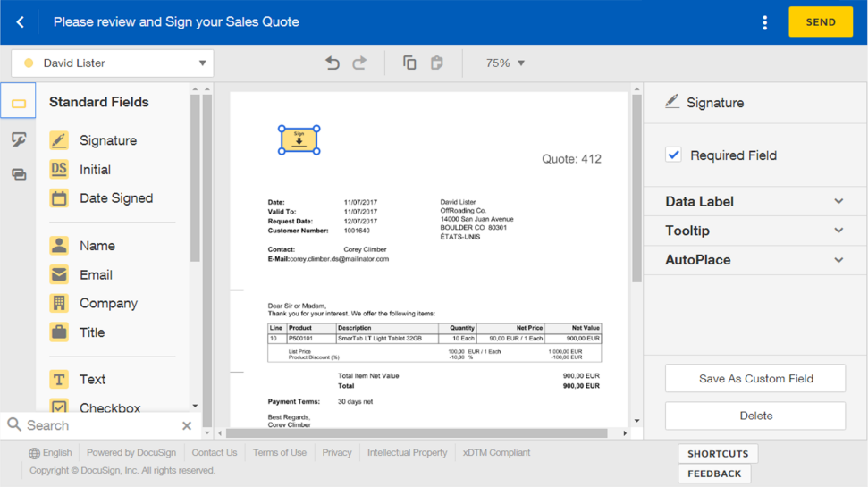Change the language from English
868x487 pixels.
click(x=57, y=453)
